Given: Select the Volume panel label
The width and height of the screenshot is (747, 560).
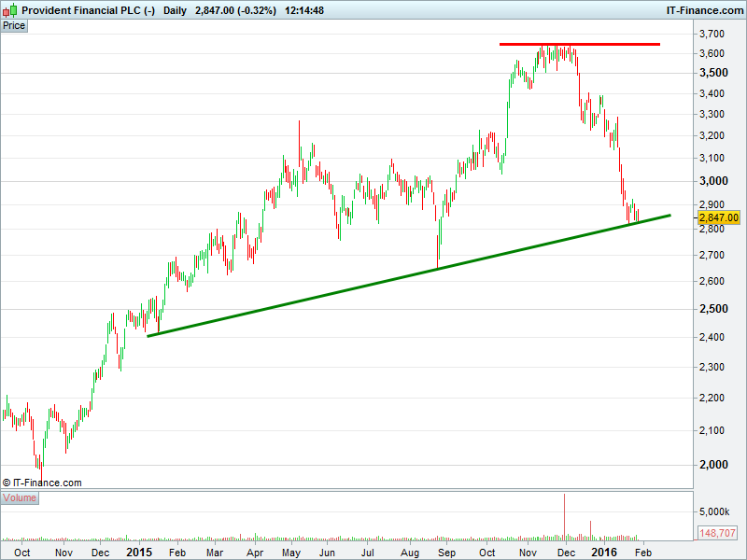Looking at the screenshot, I should 20,497.
